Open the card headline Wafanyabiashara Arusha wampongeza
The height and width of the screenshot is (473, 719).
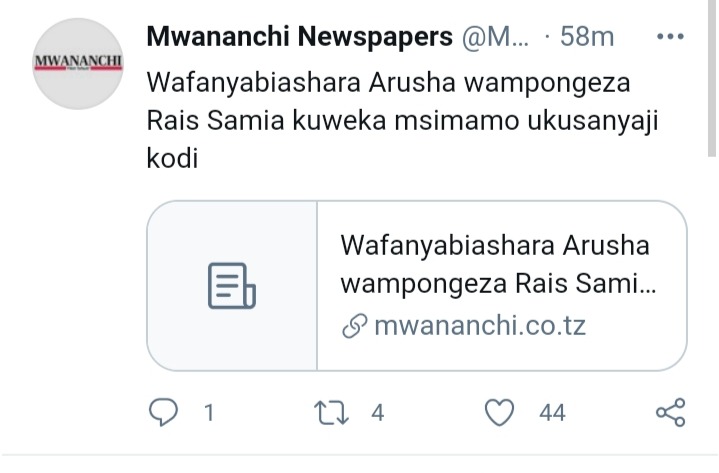498,264
